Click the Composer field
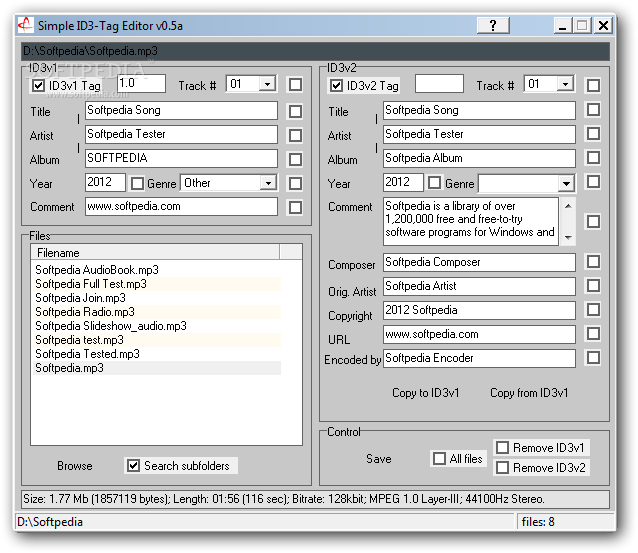The width and height of the screenshot is (638, 553). pos(479,262)
